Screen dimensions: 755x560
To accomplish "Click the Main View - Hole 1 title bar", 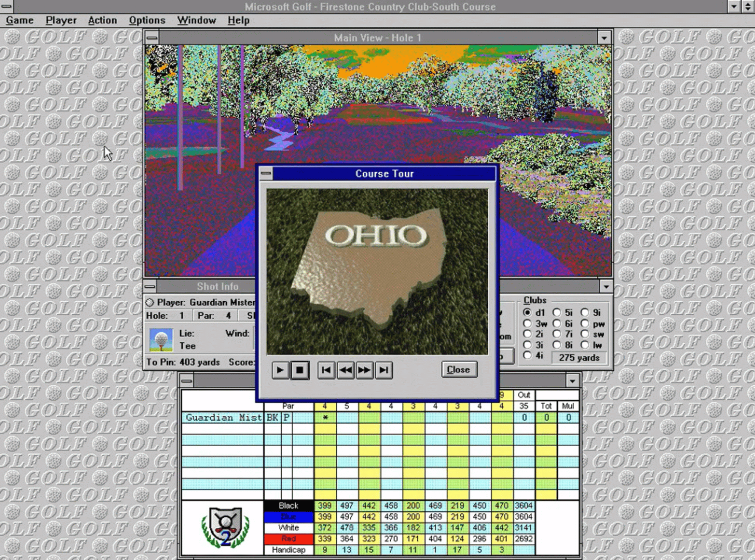I will click(x=378, y=38).
